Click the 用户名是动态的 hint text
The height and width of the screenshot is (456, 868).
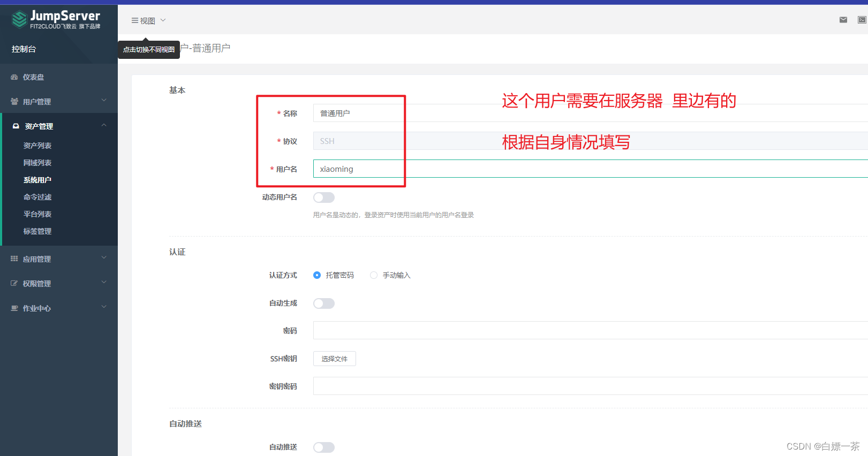coord(394,215)
